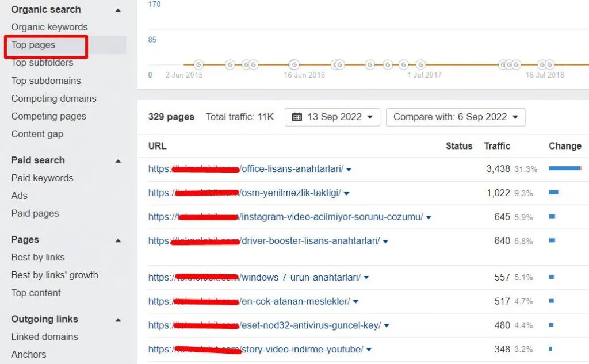Click the calendar icon in date selector
589x364 pixels.
(297, 117)
